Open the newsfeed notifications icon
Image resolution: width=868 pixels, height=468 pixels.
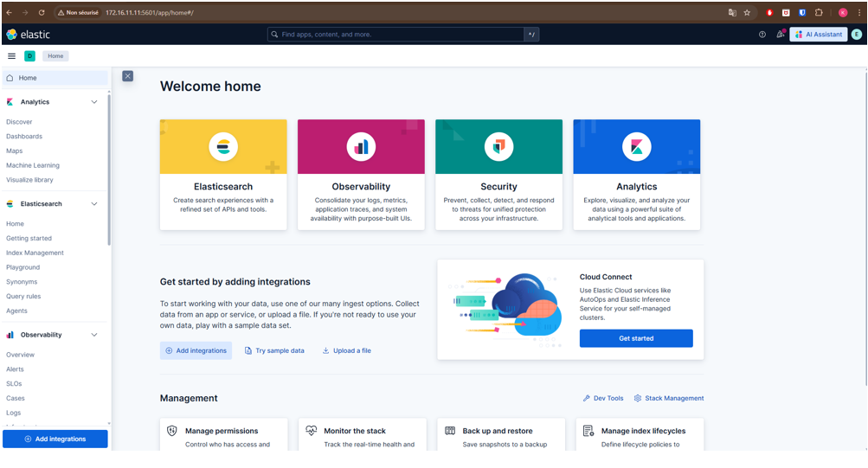coord(781,35)
